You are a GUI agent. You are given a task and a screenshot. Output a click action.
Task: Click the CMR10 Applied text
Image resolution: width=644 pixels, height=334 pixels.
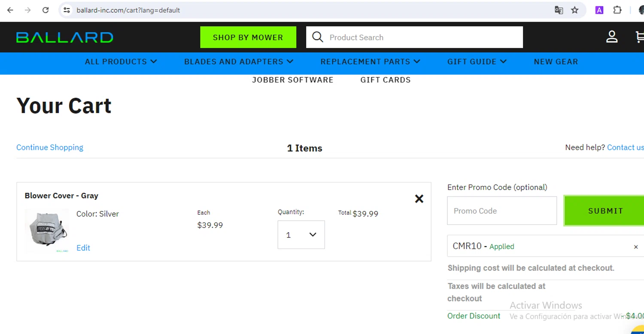483,246
